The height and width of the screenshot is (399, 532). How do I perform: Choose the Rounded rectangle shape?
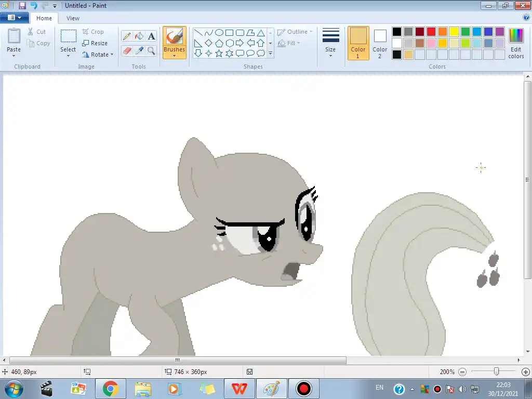click(x=240, y=33)
